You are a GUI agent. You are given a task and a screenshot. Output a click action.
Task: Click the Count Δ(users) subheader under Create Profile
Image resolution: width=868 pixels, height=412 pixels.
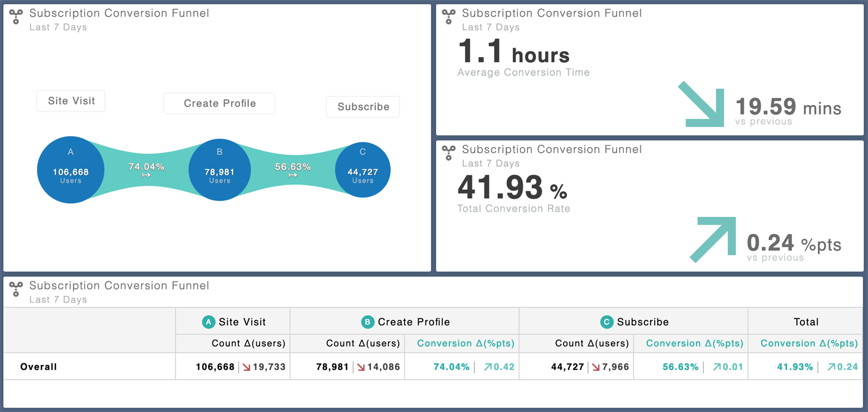(x=363, y=343)
